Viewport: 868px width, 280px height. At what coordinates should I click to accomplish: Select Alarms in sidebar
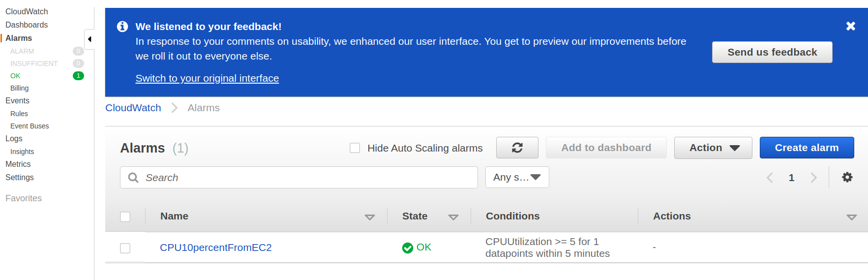point(19,38)
